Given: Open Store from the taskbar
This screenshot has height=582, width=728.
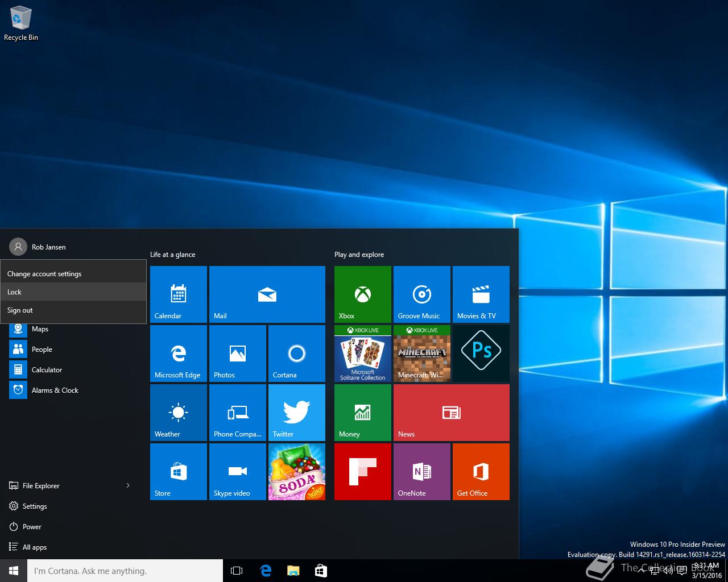Looking at the screenshot, I should click(x=321, y=571).
